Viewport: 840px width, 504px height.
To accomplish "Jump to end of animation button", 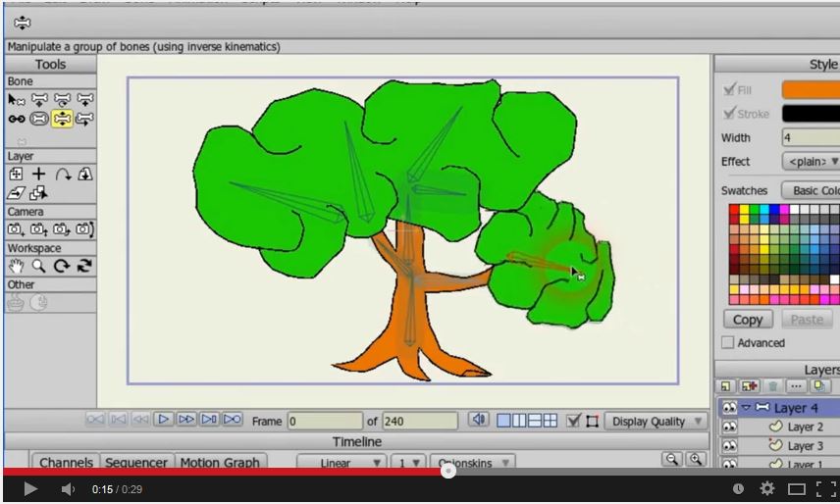I will pos(232,419).
